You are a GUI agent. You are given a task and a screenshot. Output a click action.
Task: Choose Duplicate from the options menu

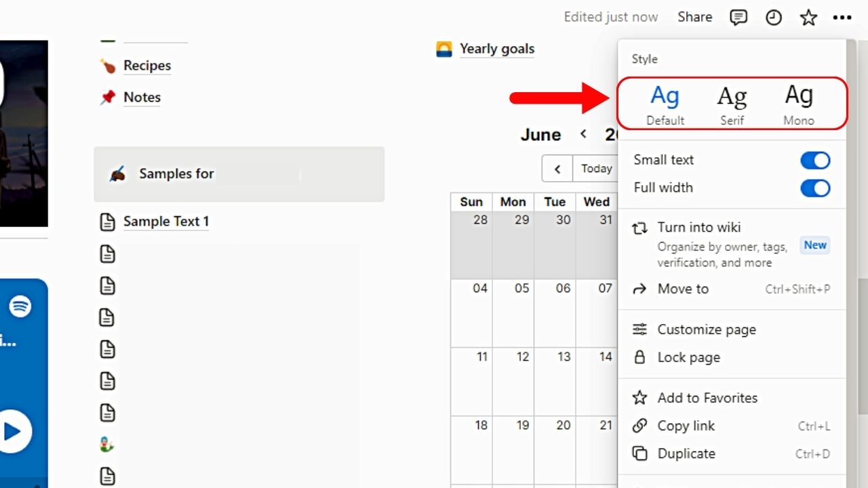click(x=686, y=453)
